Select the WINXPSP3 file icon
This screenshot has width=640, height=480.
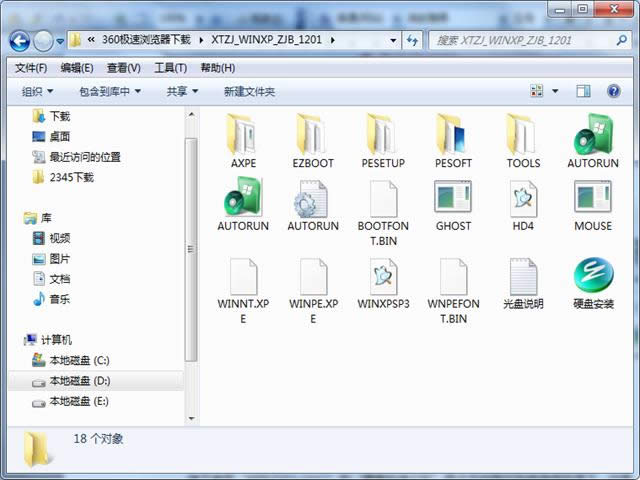383,277
